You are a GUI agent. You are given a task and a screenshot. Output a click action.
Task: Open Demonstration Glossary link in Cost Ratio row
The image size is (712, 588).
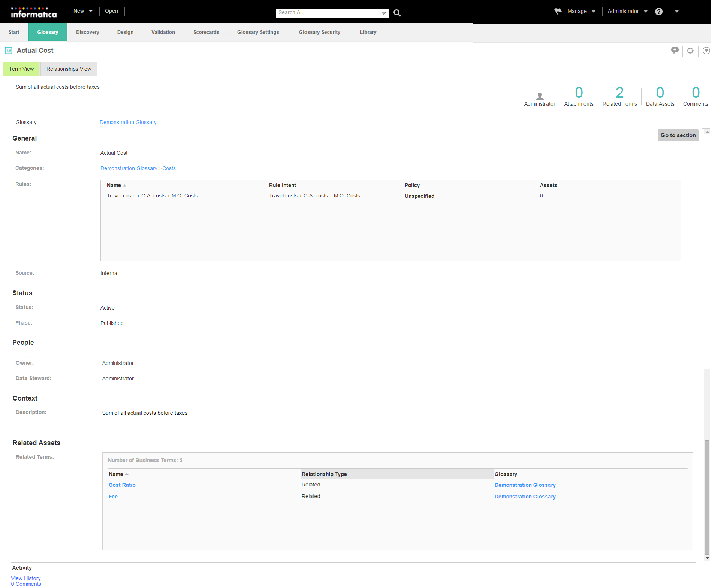[x=525, y=485]
